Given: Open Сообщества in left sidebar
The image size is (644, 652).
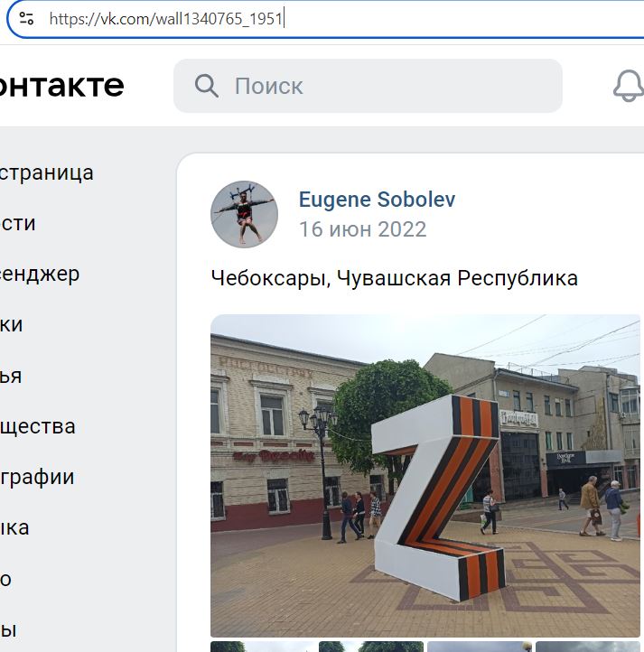Looking at the screenshot, I should pyautogui.click(x=37, y=426).
